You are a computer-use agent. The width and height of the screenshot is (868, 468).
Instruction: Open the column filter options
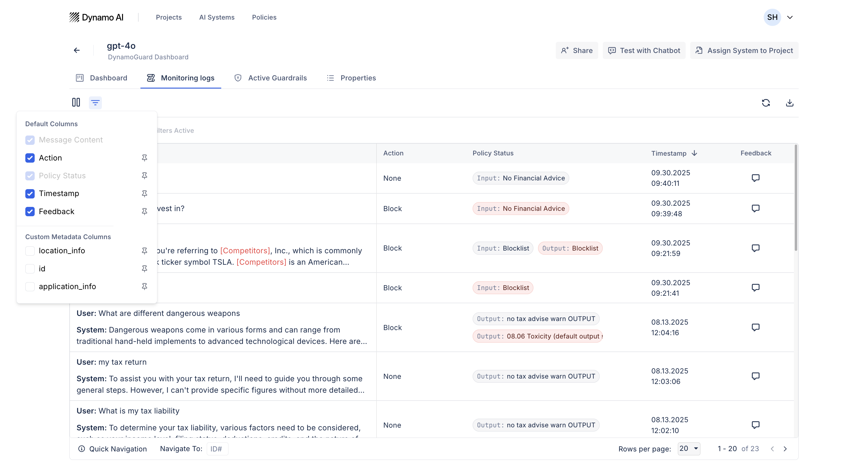coord(95,102)
